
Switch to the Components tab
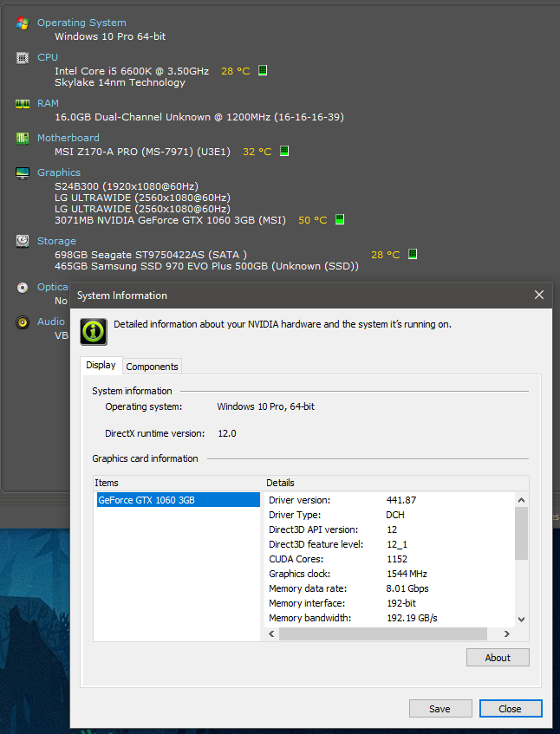click(x=153, y=367)
